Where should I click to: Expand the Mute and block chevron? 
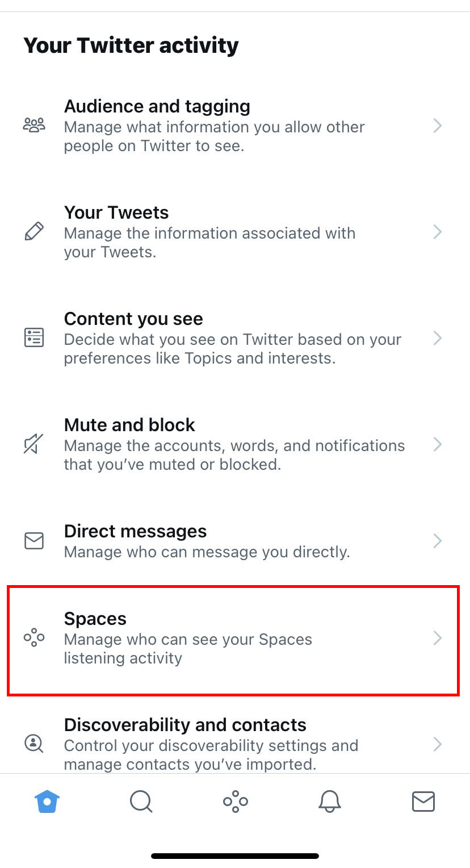pyautogui.click(x=437, y=444)
